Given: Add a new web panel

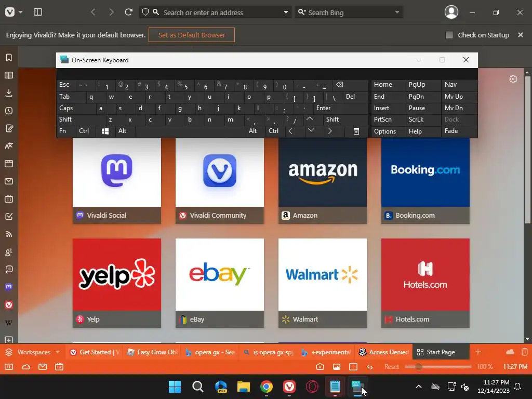Looking at the screenshot, I should pyautogui.click(x=9, y=340).
